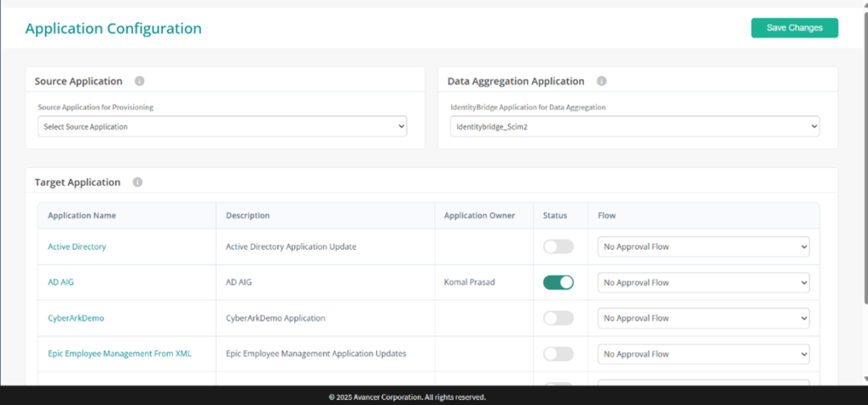Open the CyberArkDemo application link
The width and height of the screenshot is (868, 405).
[x=75, y=318]
